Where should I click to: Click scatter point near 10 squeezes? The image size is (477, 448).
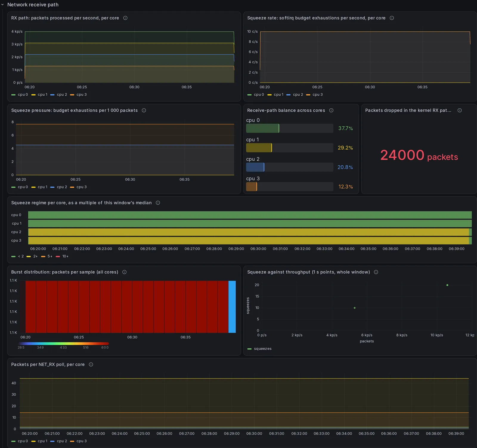(354, 308)
